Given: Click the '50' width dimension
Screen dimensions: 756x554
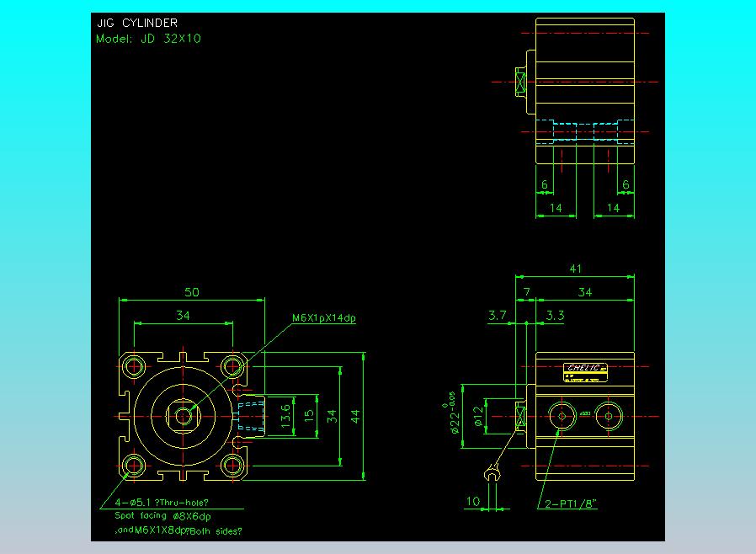Looking at the screenshot, I should [x=192, y=292].
